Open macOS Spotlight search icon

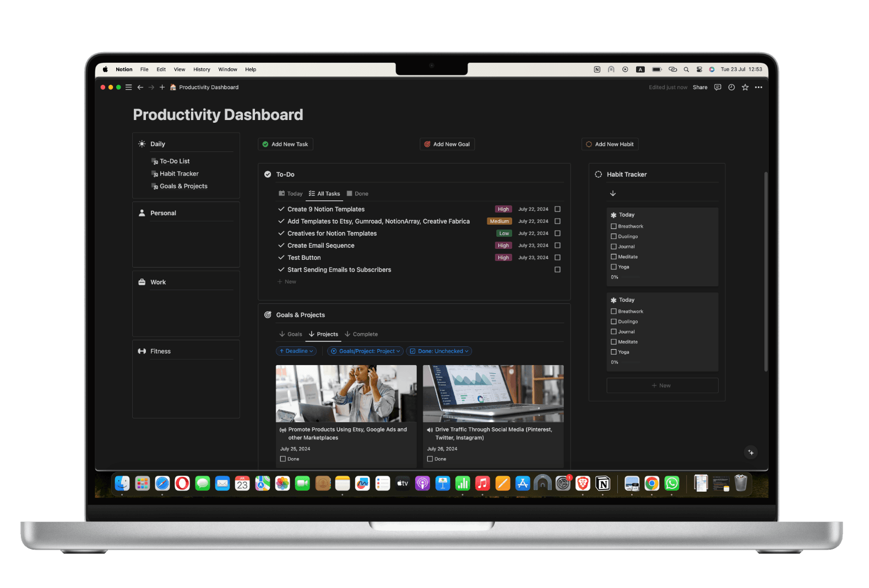[x=686, y=70]
